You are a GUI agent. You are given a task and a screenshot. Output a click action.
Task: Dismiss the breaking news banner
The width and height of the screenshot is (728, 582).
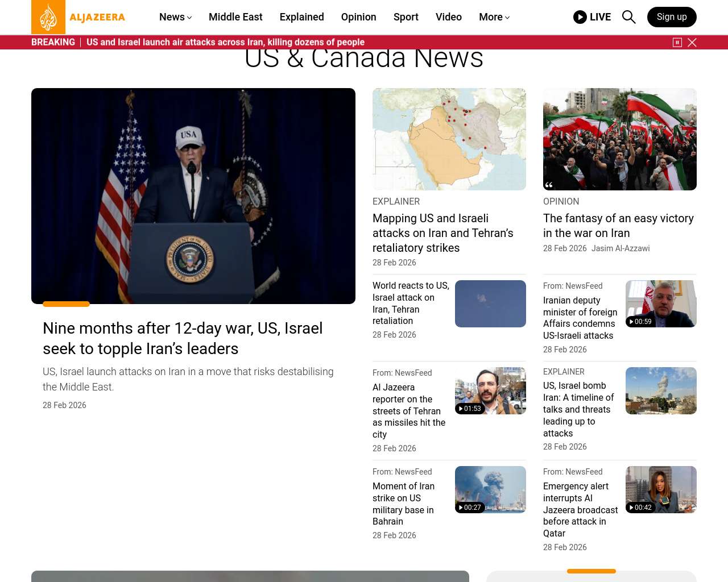coord(692,43)
